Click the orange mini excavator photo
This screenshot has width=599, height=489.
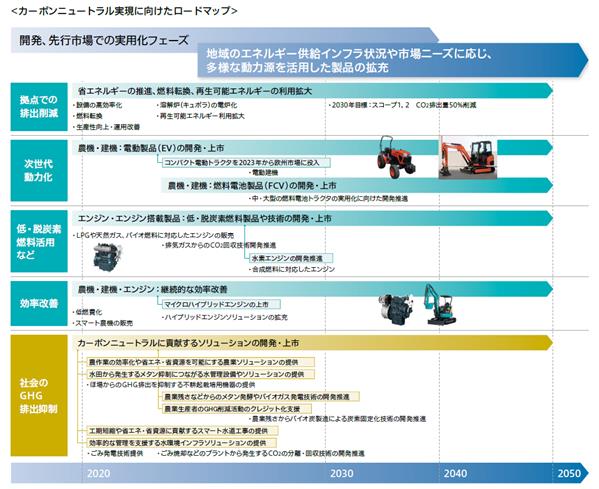point(468,158)
